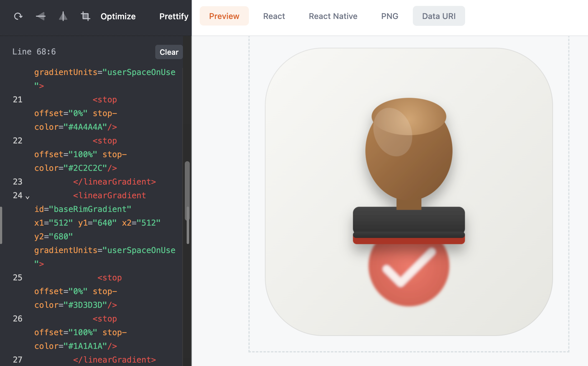Clear the editor contents
The image size is (588, 366).
tap(169, 52)
